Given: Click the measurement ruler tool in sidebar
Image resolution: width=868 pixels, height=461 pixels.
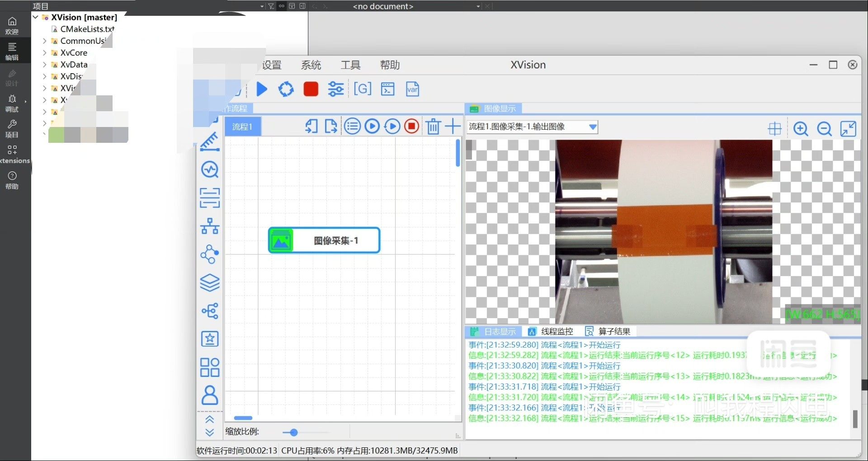Looking at the screenshot, I should (210, 141).
